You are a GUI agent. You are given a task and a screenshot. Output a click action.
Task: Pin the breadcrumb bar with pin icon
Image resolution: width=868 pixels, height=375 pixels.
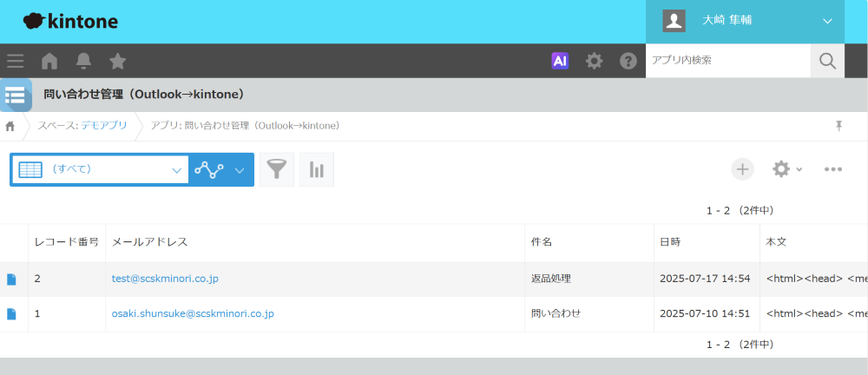(x=838, y=126)
